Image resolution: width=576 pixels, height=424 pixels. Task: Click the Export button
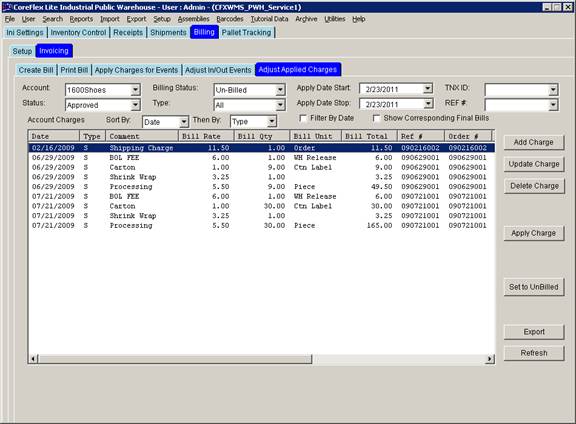coord(534,332)
